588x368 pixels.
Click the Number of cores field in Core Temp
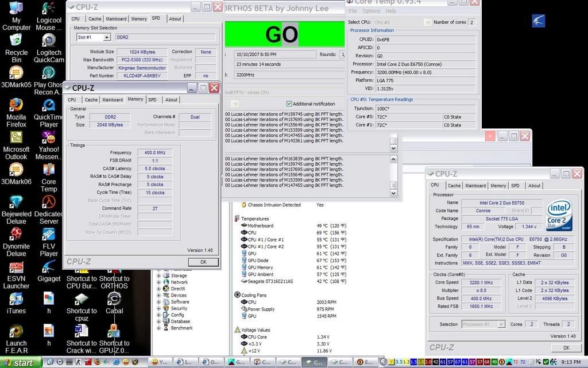tap(472, 22)
